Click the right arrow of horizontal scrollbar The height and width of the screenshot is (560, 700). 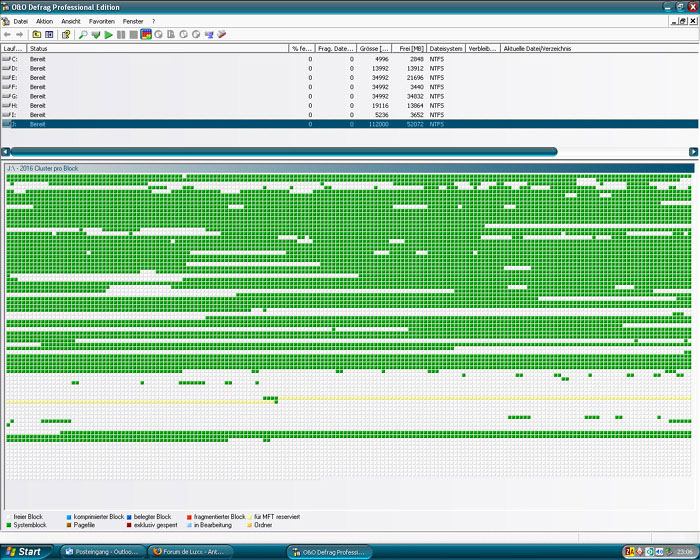[x=693, y=152]
